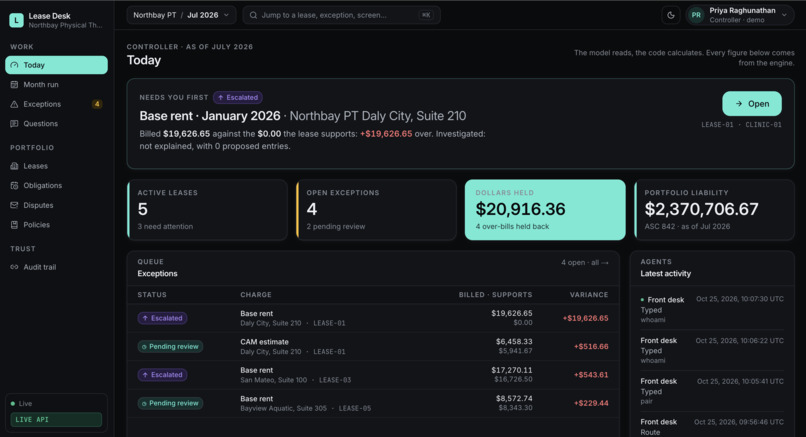Image resolution: width=806 pixels, height=437 pixels.
Task: Navigate to Disputes
Action: pyautogui.click(x=57, y=205)
